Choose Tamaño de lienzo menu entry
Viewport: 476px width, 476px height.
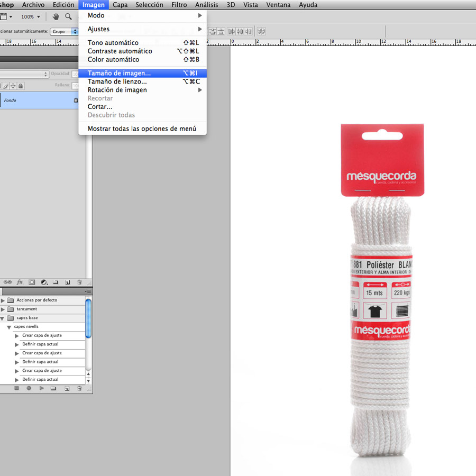click(117, 81)
